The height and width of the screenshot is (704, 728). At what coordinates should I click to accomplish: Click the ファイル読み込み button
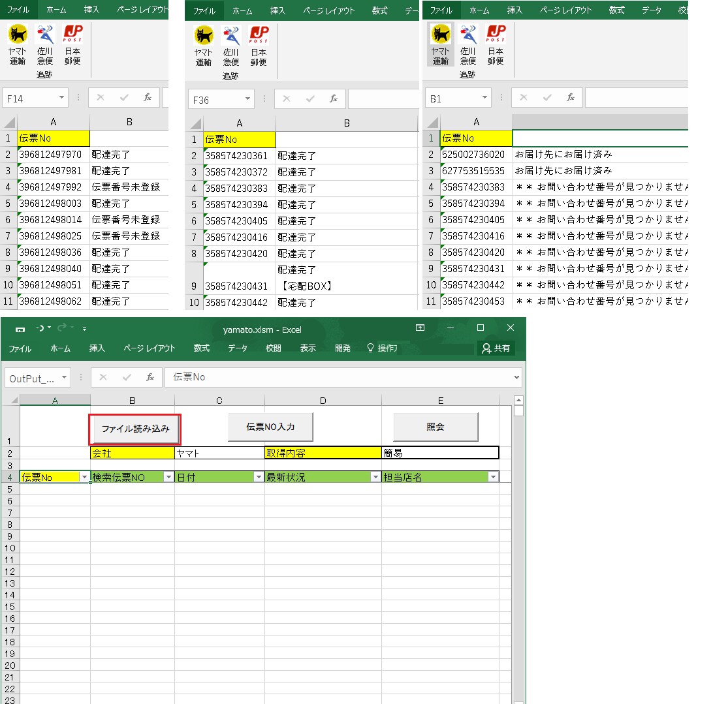coord(135,429)
